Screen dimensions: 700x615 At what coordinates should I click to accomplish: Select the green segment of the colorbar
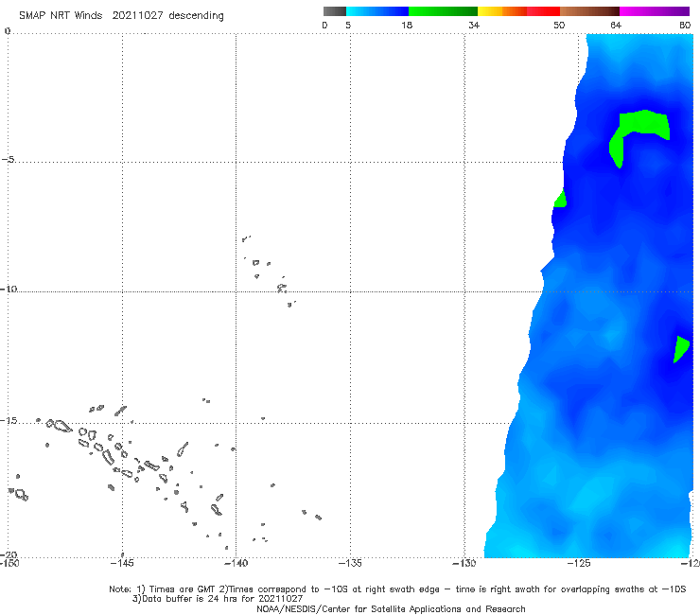pyautogui.click(x=443, y=11)
